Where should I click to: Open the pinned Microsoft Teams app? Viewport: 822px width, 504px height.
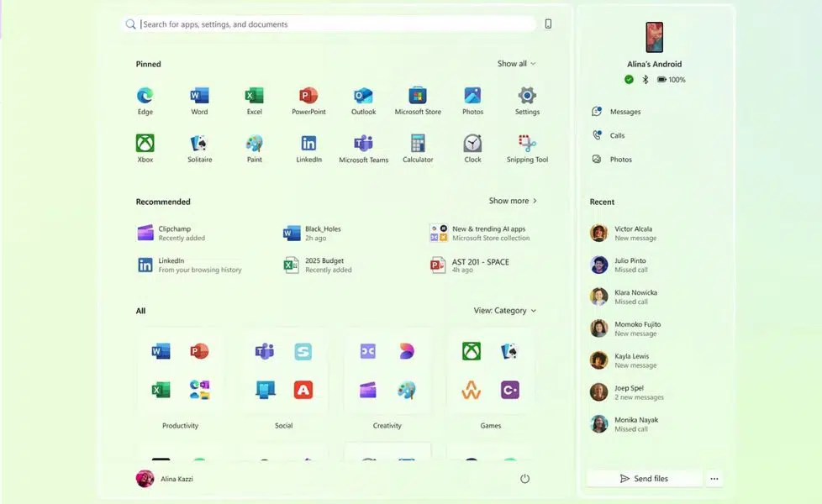(363, 149)
